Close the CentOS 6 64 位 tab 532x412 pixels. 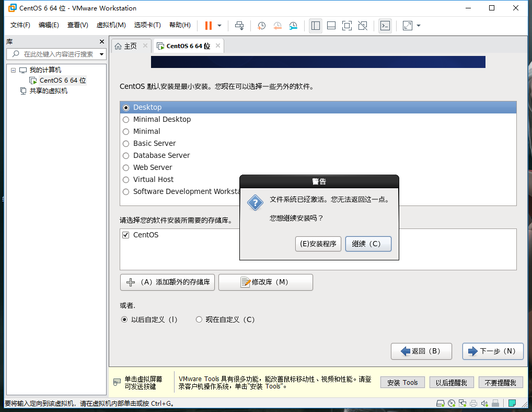pyautogui.click(x=218, y=45)
